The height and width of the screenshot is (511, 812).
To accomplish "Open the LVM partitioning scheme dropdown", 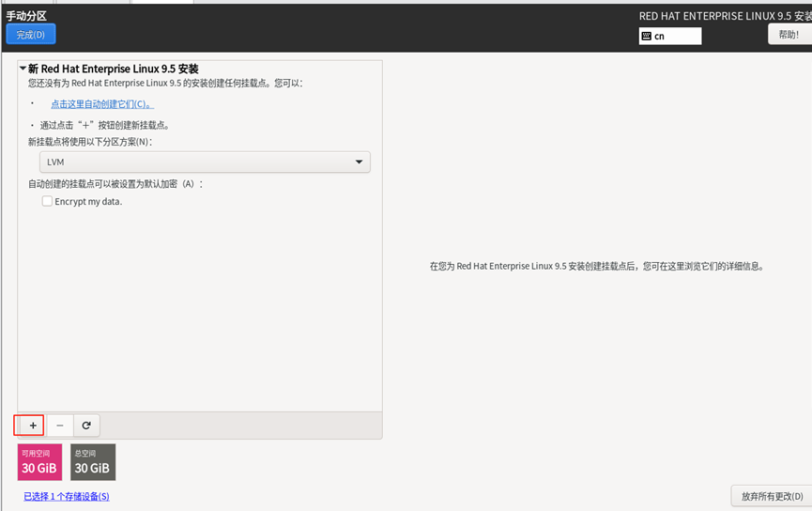I will click(x=205, y=163).
